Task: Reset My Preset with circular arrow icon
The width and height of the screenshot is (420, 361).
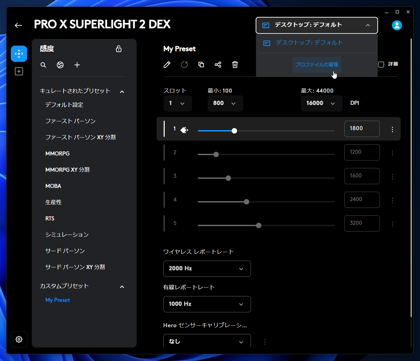Action: click(x=184, y=64)
